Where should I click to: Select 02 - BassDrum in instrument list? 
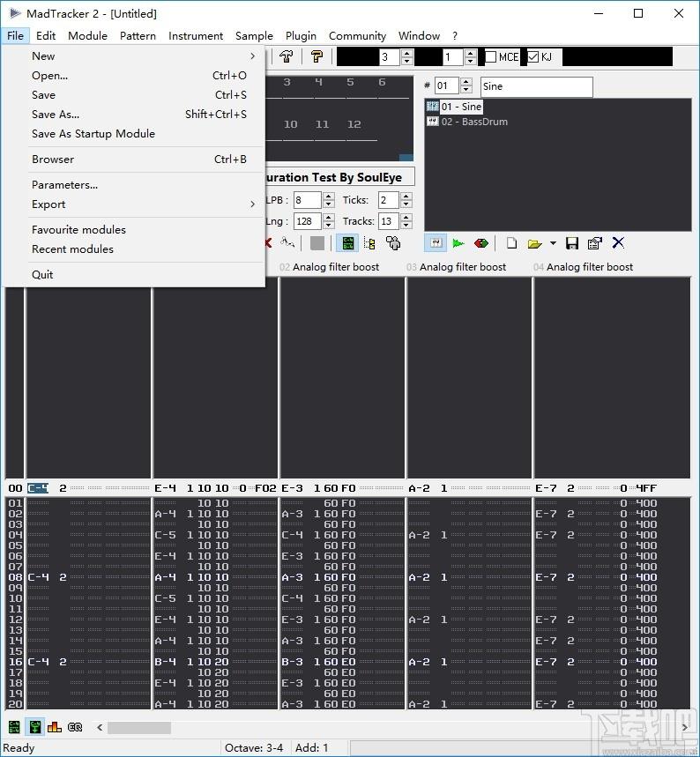(x=474, y=122)
